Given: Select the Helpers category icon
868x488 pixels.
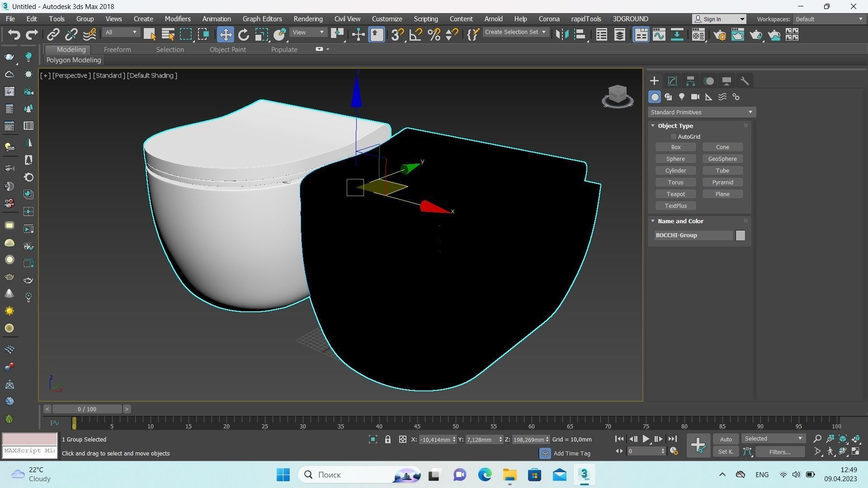Looking at the screenshot, I should (709, 97).
